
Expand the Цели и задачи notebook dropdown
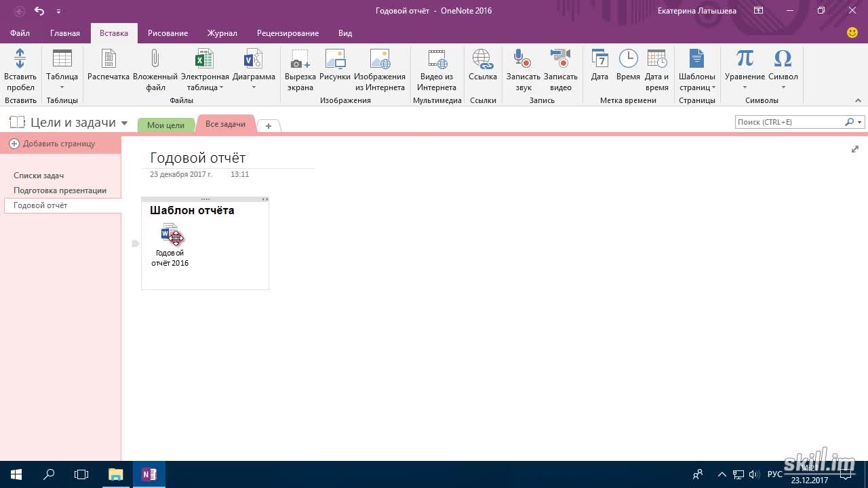124,123
